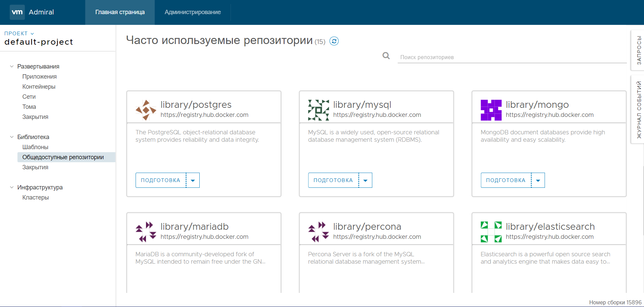Click the Elasticsearch description text

pos(545,258)
